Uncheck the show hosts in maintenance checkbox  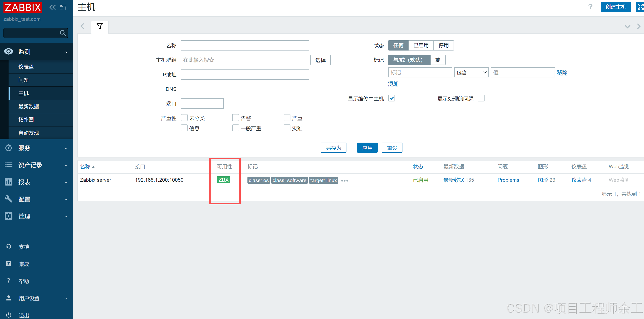[391, 98]
